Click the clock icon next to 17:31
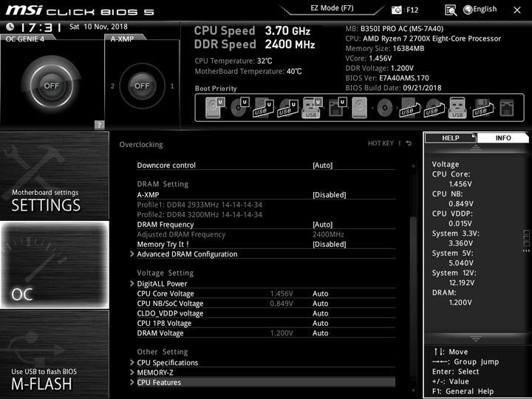Viewport: 532px width, 399px height. click(x=10, y=27)
